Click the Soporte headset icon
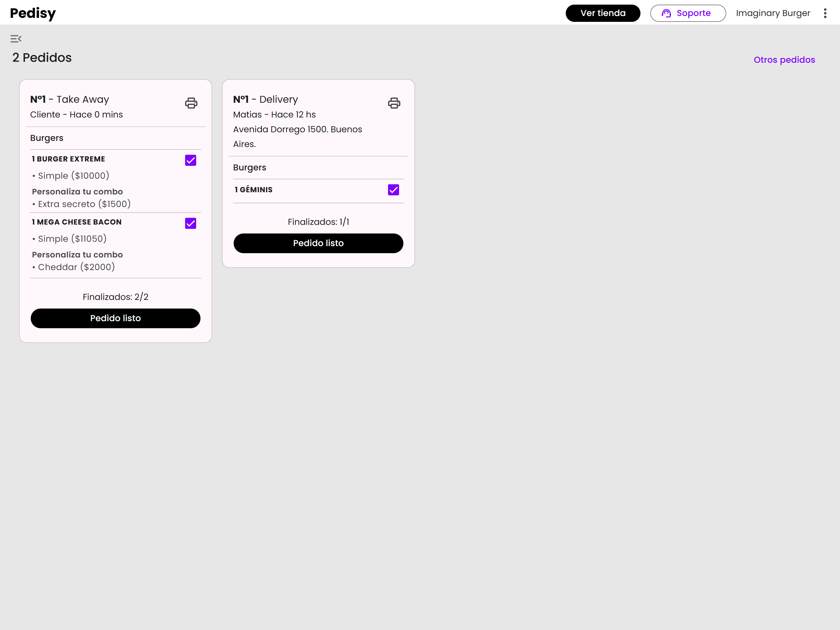Screen dimensions: 840x630 (x=666, y=13)
